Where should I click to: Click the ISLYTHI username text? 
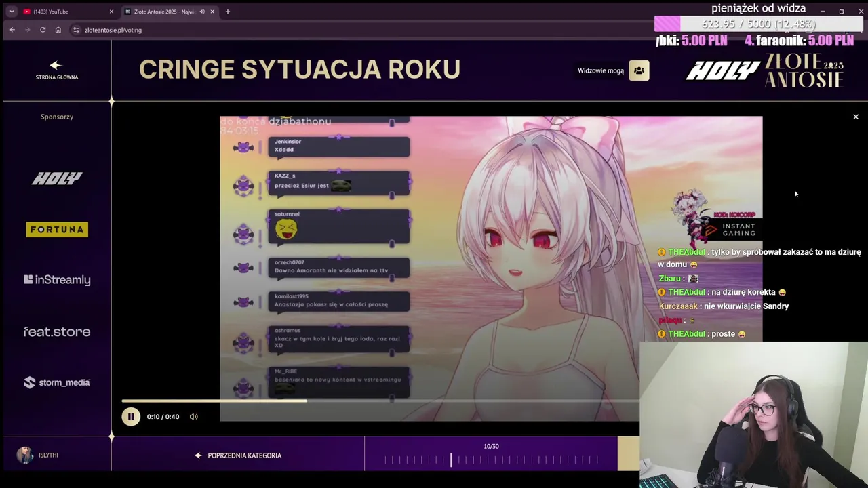click(48, 455)
